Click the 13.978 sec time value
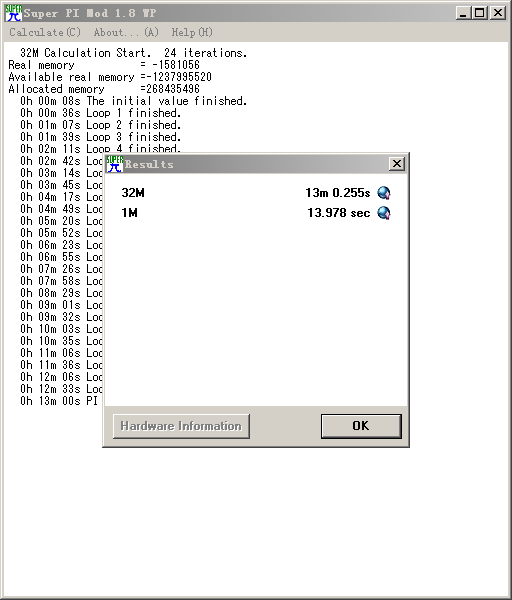This screenshot has height=600, width=512. tap(339, 213)
